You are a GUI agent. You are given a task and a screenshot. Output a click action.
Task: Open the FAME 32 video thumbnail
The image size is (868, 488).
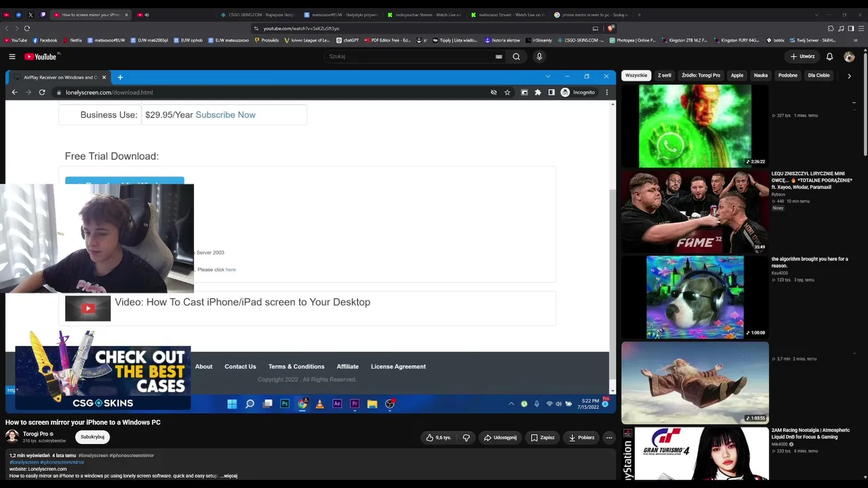(695, 211)
